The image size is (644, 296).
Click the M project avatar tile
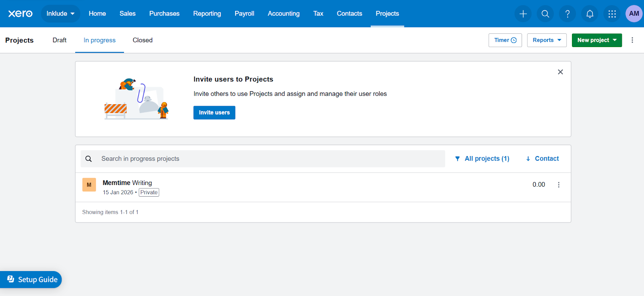pyautogui.click(x=89, y=185)
